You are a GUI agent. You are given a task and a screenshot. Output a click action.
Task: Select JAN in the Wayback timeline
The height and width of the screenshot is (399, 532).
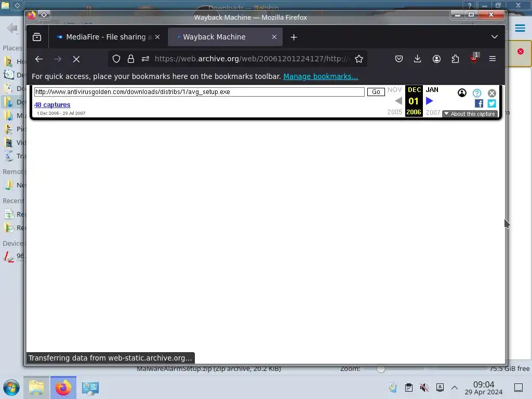pos(432,90)
